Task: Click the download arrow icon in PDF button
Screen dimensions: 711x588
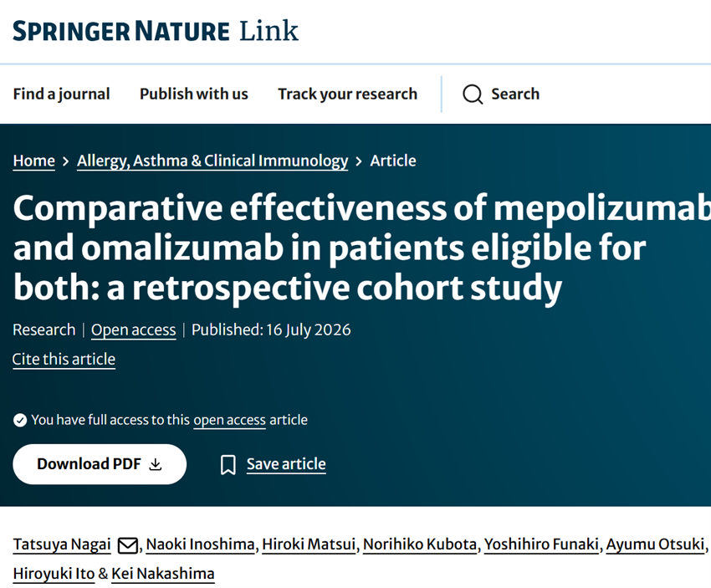Action: (x=156, y=464)
